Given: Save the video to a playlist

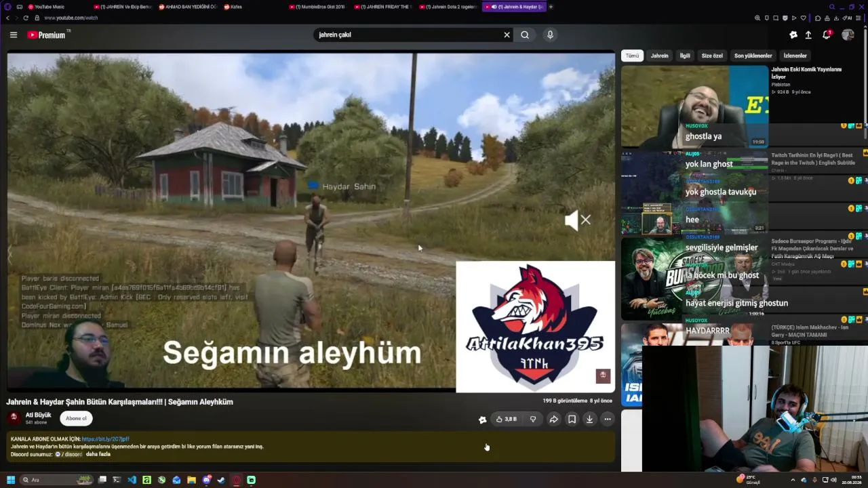Looking at the screenshot, I should point(572,419).
